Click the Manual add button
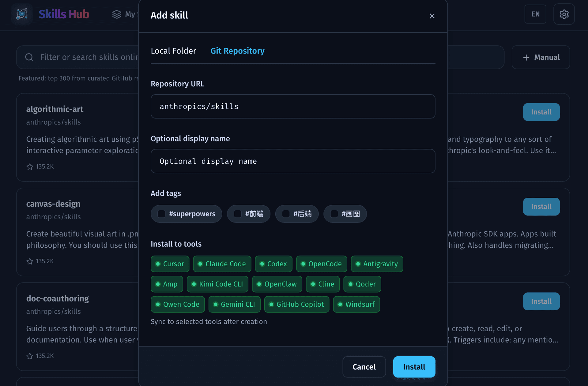The image size is (588, 386). tap(541, 57)
